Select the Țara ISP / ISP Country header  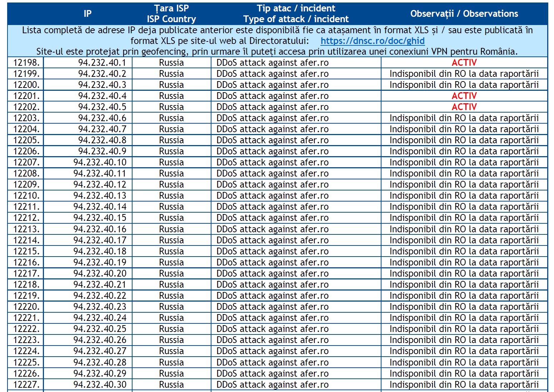[171, 14]
